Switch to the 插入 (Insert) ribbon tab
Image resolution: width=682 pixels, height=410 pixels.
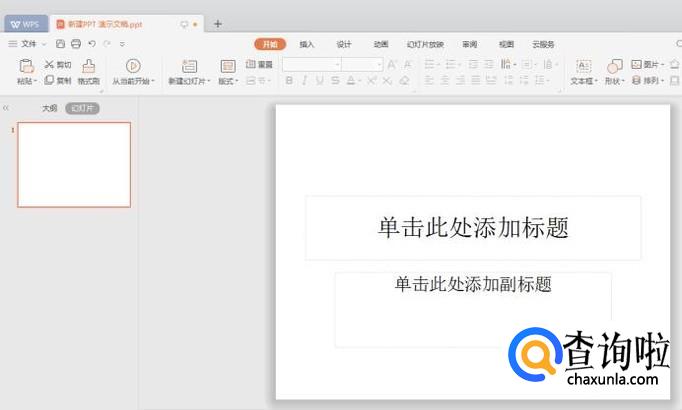click(307, 44)
